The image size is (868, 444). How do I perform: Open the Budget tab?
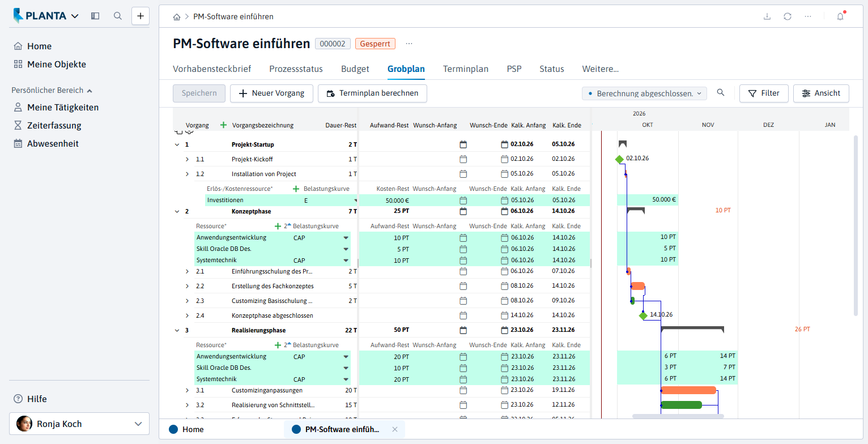pos(355,69)
